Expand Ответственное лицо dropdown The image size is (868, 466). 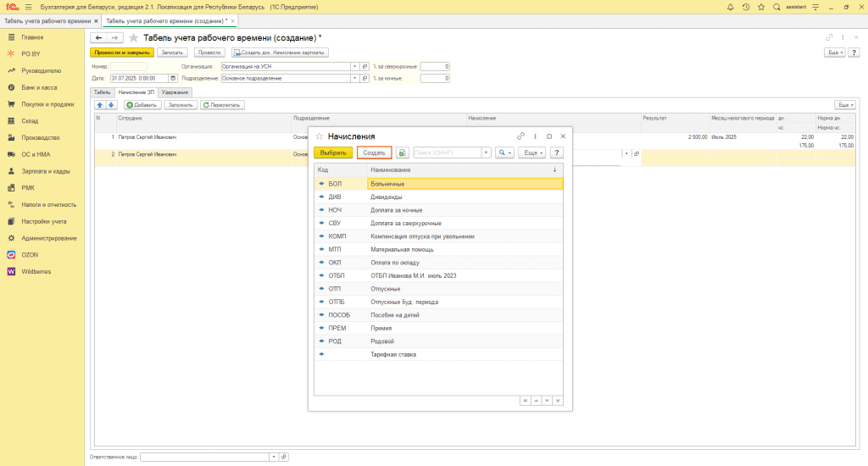point(274,458)
